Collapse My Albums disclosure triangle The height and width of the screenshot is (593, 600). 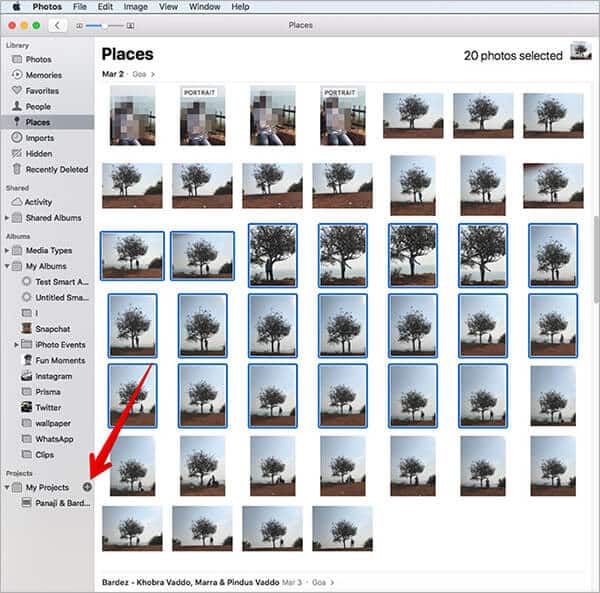click(7, 266)
